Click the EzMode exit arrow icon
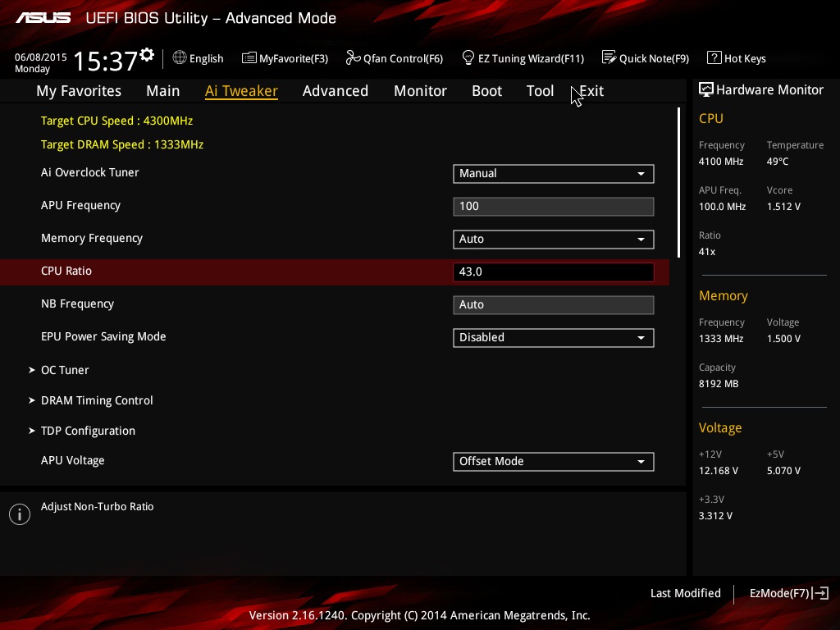 (820, 593)
